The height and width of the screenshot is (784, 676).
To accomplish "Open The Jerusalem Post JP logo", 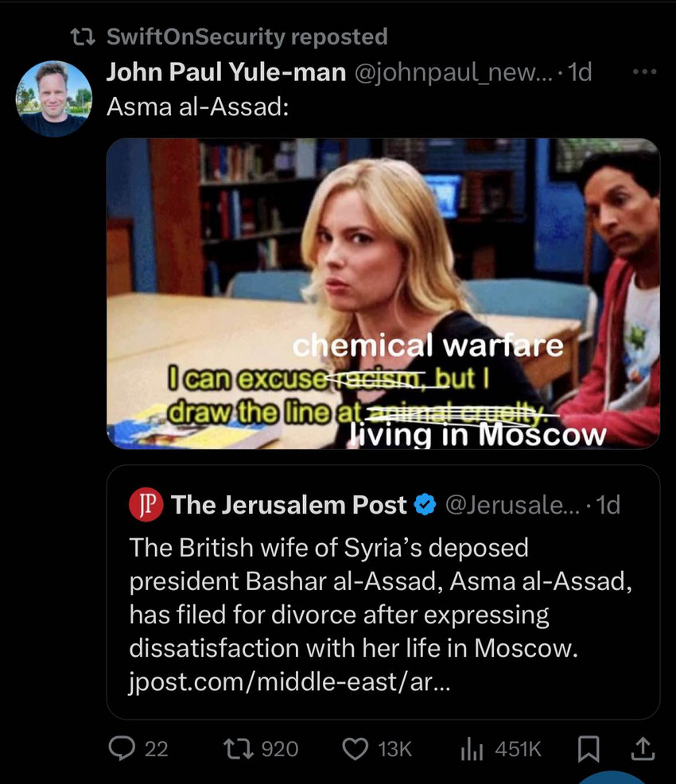I will (x=146, y=504).
